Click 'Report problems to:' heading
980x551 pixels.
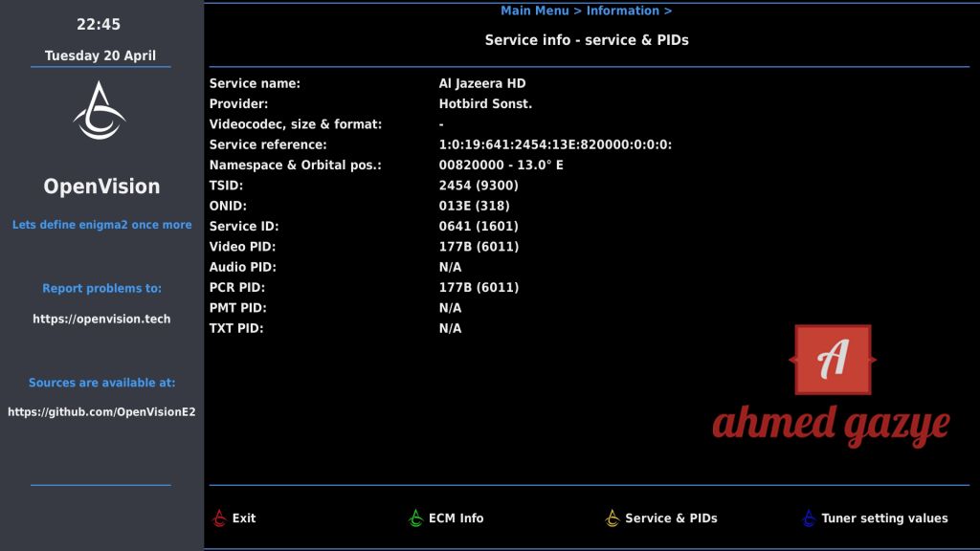101,289
